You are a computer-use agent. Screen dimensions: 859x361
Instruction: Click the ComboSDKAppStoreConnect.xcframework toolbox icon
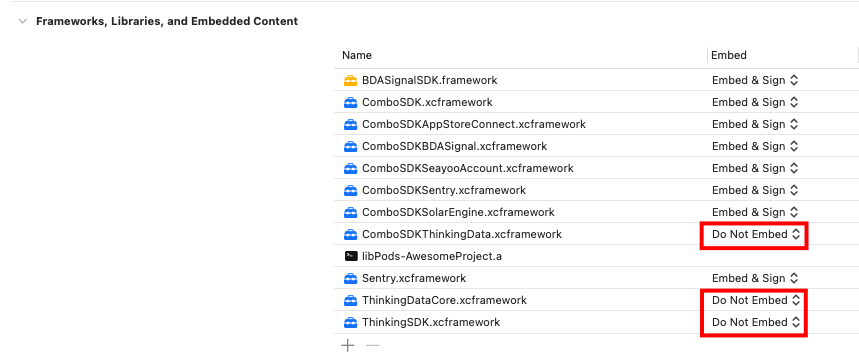pos(351,124)
